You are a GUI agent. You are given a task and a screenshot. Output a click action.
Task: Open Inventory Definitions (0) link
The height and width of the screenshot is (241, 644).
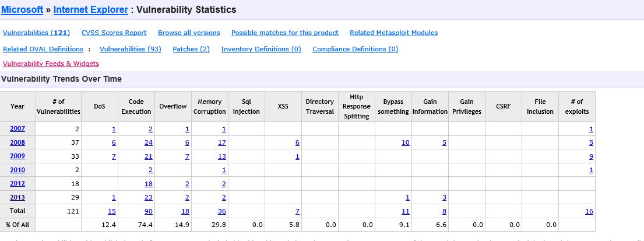261,49
